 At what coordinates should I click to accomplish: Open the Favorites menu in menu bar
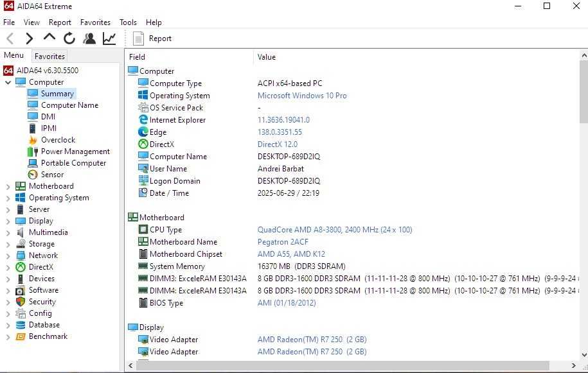coord(95,22)
